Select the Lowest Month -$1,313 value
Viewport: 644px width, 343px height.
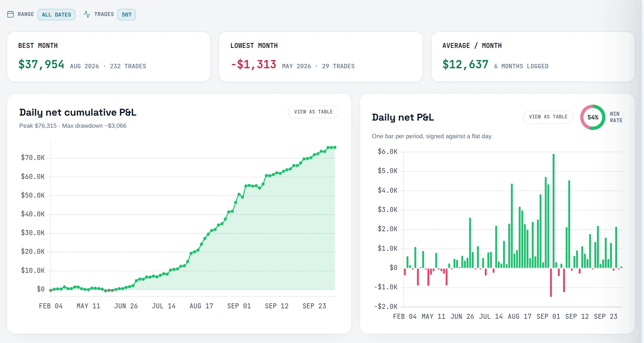[253, 64]
